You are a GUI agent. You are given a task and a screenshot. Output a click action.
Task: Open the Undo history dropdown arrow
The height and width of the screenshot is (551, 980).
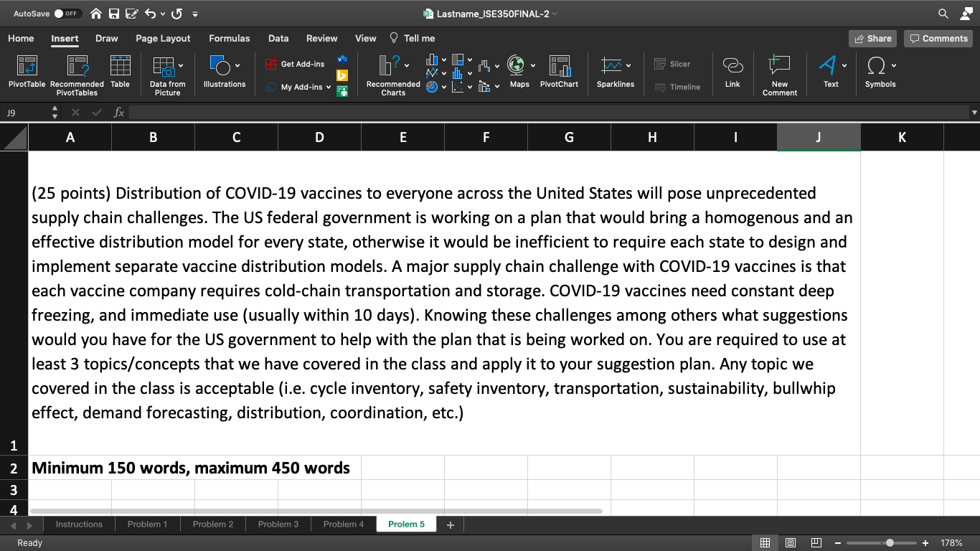pos(163,14)
